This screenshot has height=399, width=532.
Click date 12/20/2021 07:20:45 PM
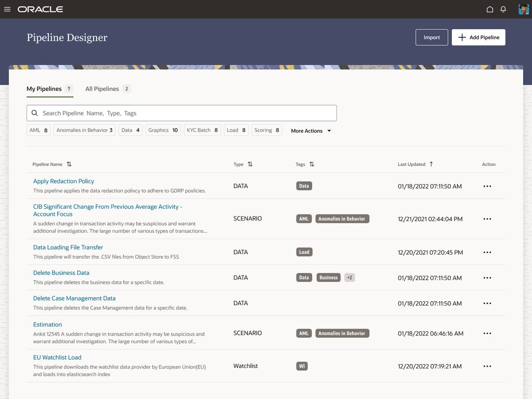430,252
